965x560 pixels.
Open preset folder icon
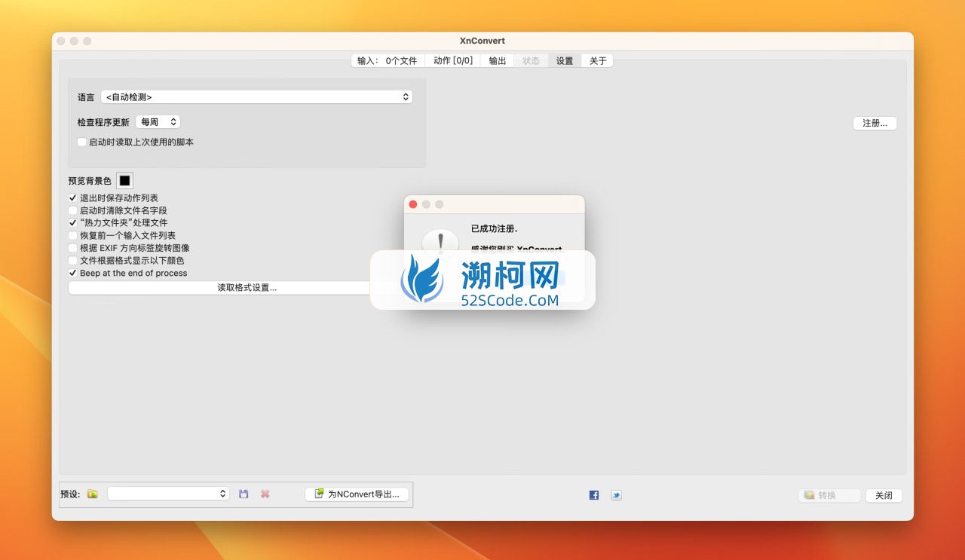93,494
